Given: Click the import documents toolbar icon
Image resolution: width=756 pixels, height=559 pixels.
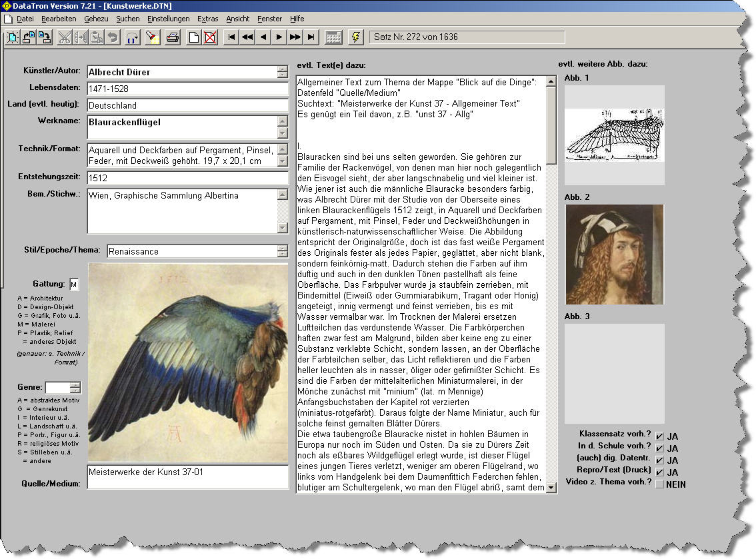Looking at the screenshot, I should point(29,37).
